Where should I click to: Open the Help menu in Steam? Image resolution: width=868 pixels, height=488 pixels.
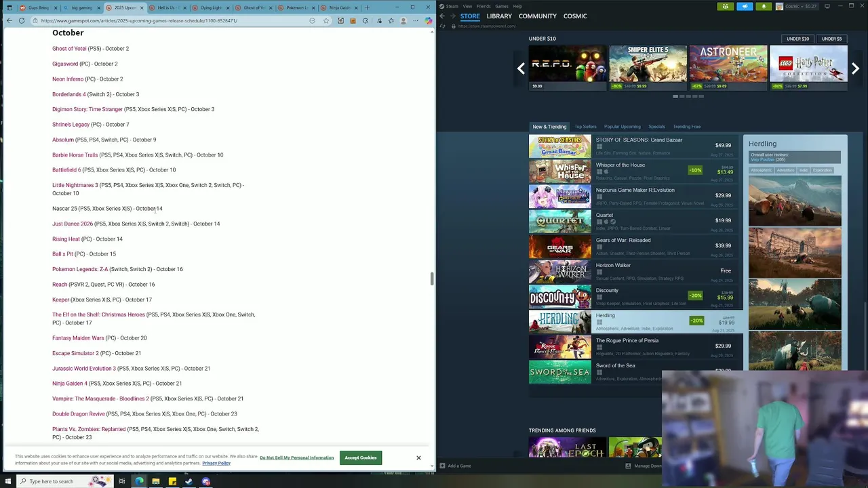(517, 6)
